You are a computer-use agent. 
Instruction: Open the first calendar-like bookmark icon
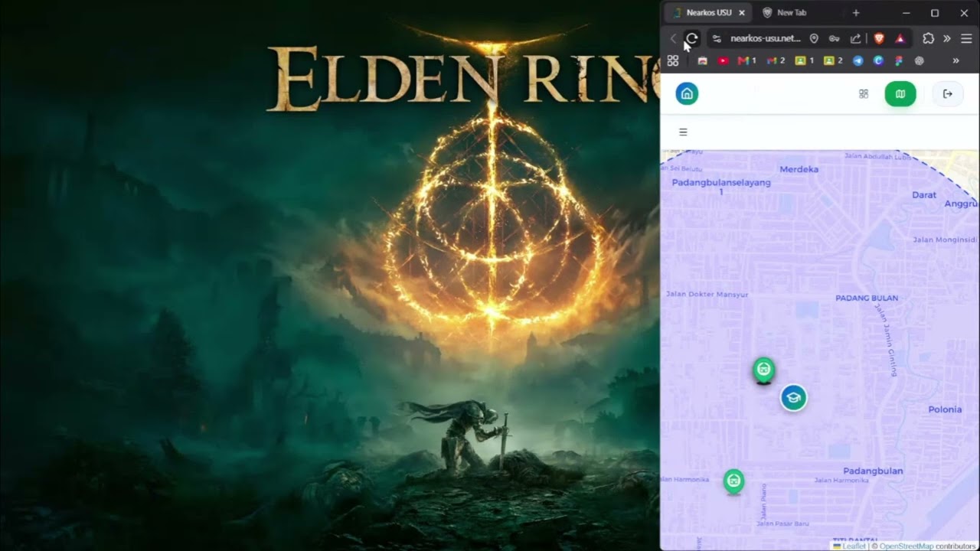(x=702, y=60)
